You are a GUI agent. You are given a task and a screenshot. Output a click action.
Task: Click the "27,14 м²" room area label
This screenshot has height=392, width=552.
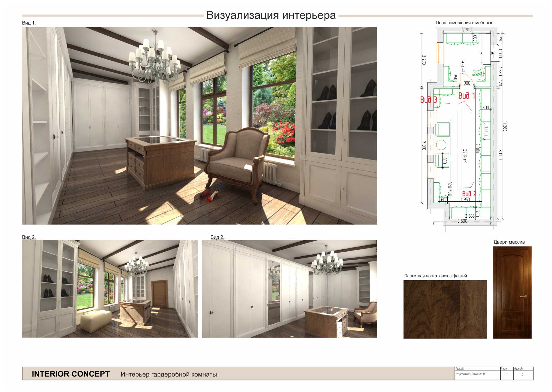pos(465,156)
